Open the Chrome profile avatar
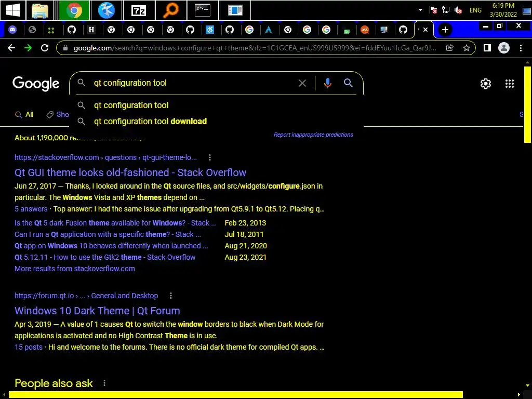Viewport: 532px width, 399px height. point(504,48)
